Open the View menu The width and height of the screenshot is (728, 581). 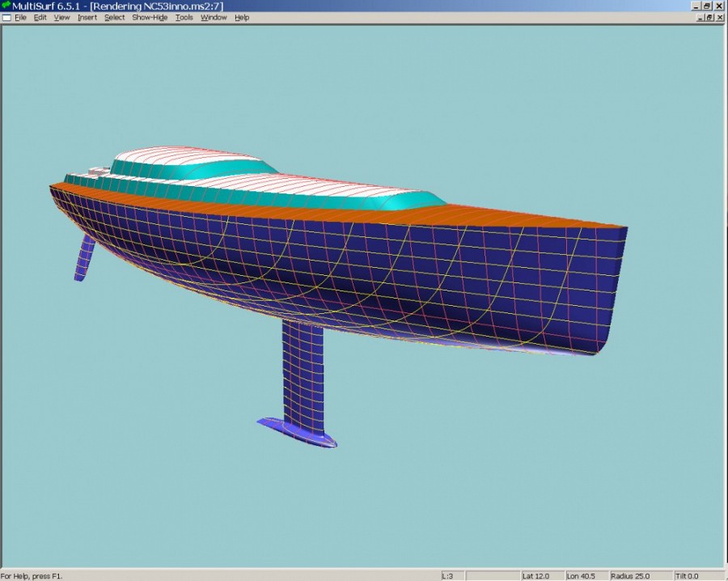(61, 17)
